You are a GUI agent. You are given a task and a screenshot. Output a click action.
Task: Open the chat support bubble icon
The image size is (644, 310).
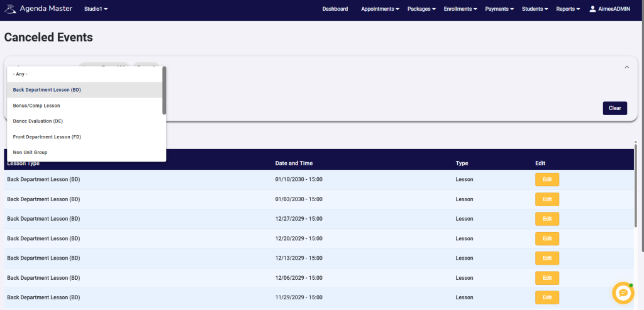tap(623, 292)
